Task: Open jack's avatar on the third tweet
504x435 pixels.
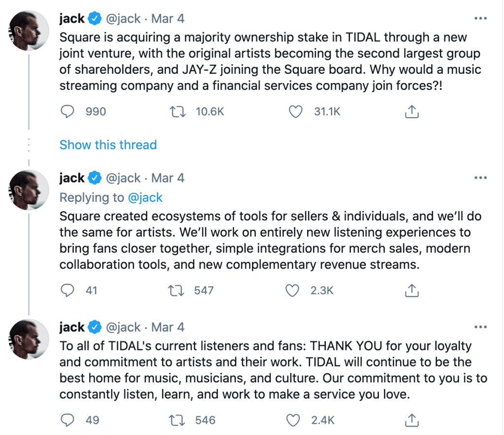Action: click(x=29, y=339)
